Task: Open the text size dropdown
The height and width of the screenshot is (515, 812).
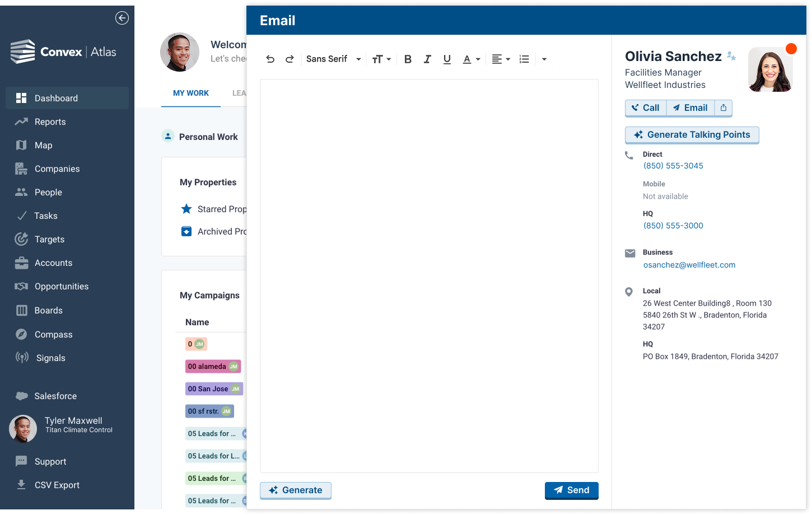Action: (381, 59)
